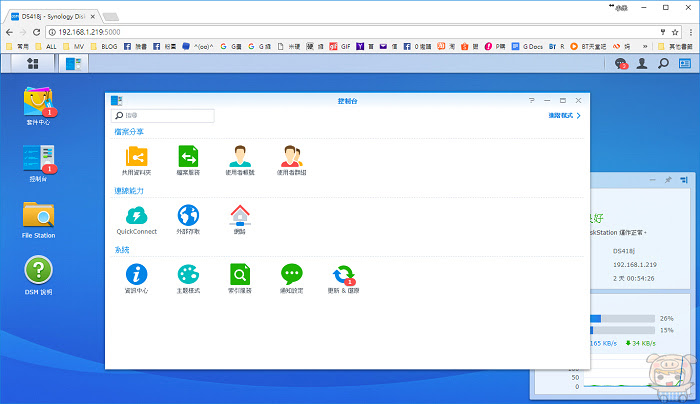The width and height of the screenshot is (700, 404).
Task: Open widget list button in widget window
Action: coord(684,180)
